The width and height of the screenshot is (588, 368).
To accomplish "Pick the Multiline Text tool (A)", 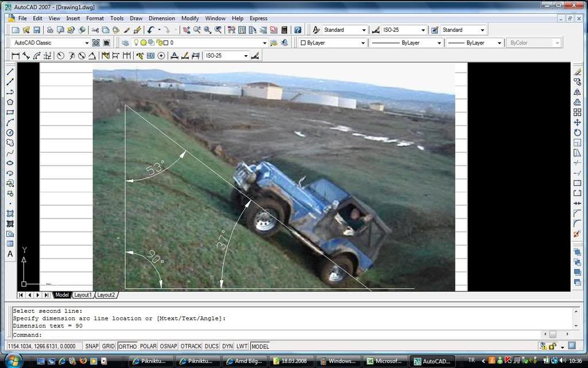I will 10,254.
